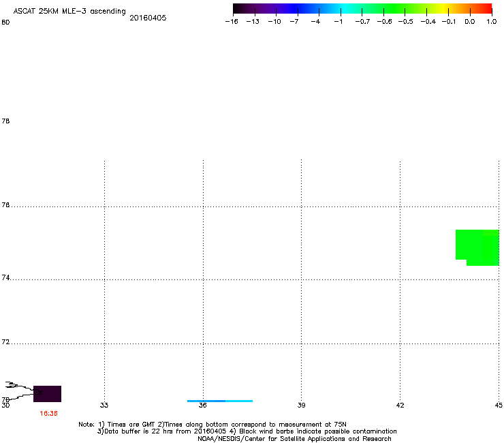Click the -1 colorbar label

338,22
